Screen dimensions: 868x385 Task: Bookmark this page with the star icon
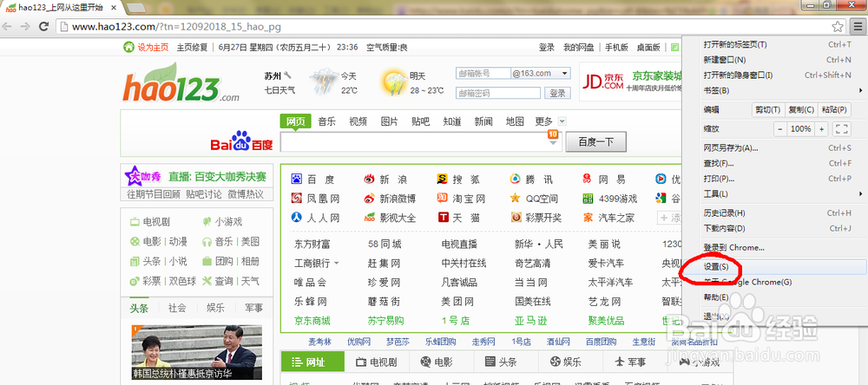(x=838, y=26)
